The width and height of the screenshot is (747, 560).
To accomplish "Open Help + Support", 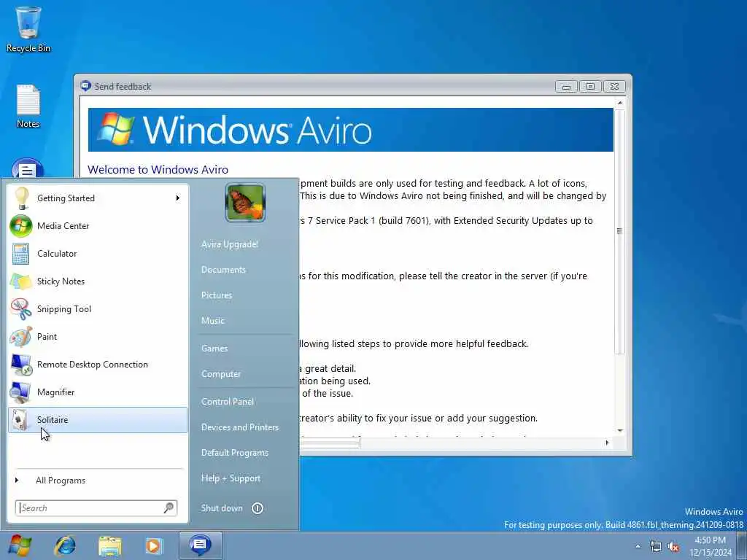I will click(231, 478).
